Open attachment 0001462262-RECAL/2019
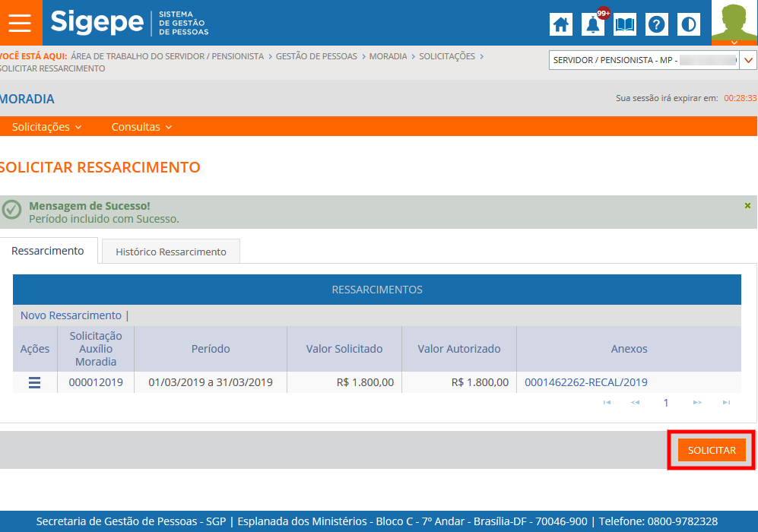The height and width of the screenshot is (532, 758). [586, 382]
